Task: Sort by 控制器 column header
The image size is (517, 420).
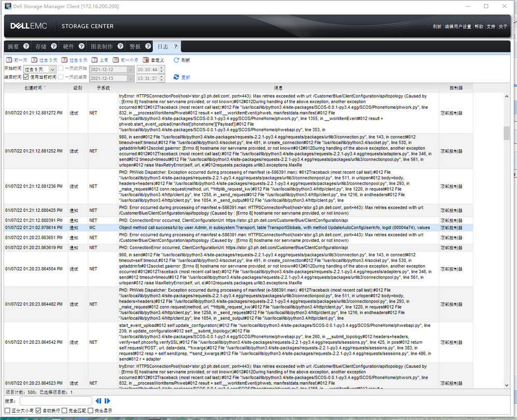Action: [456, 88]
